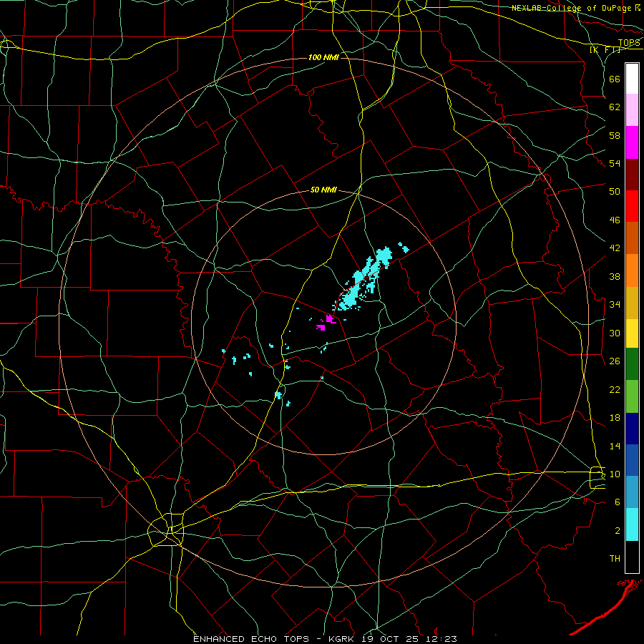Click the legend value 54

615,163
